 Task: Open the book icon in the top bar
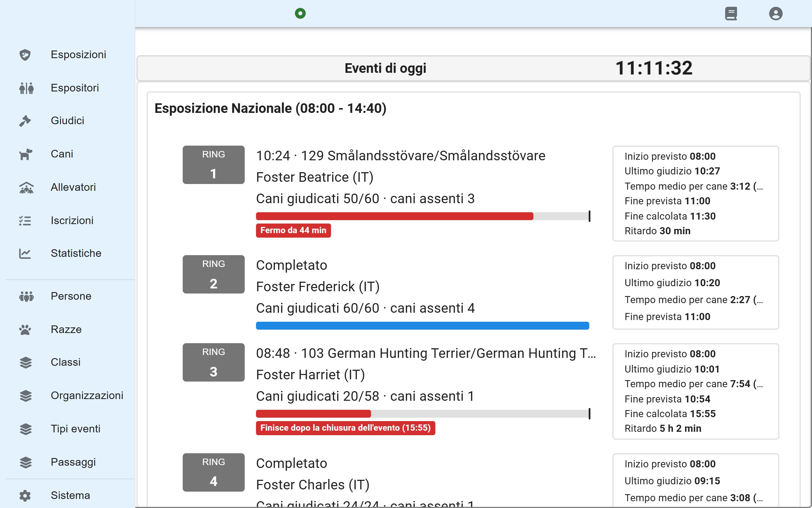731,14
